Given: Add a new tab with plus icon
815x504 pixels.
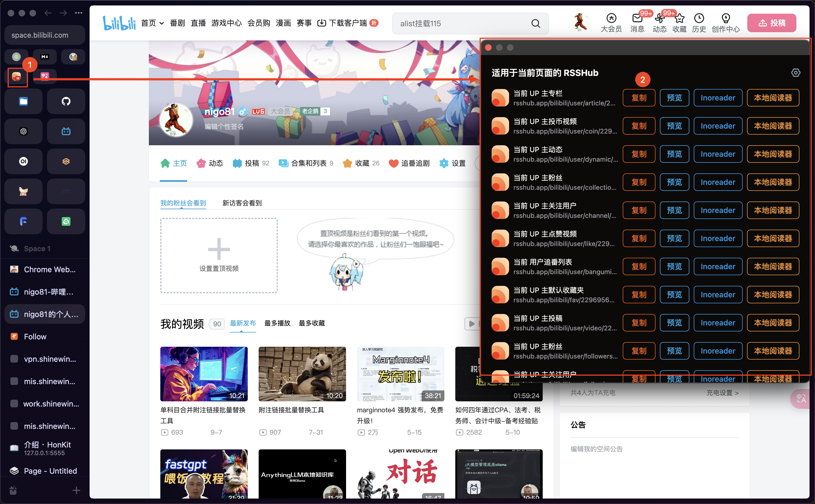Looking at the screenshot, I should tap(76, 490).
